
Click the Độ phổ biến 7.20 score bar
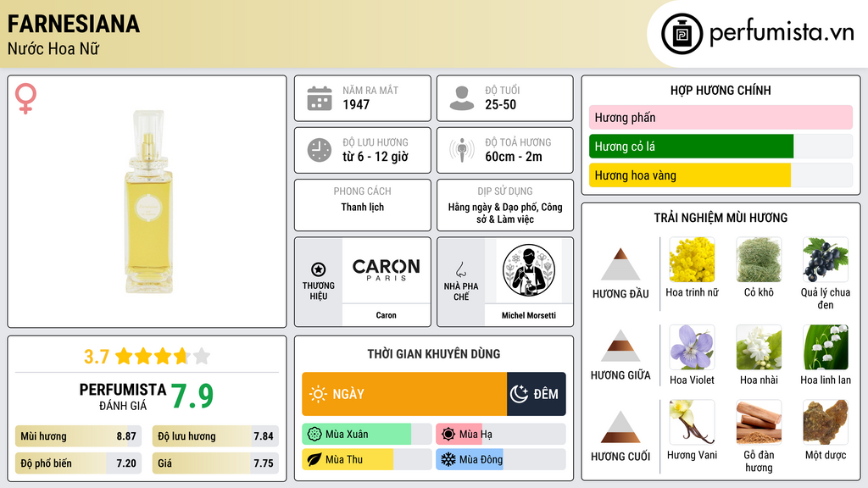click(x=78, y=463)
